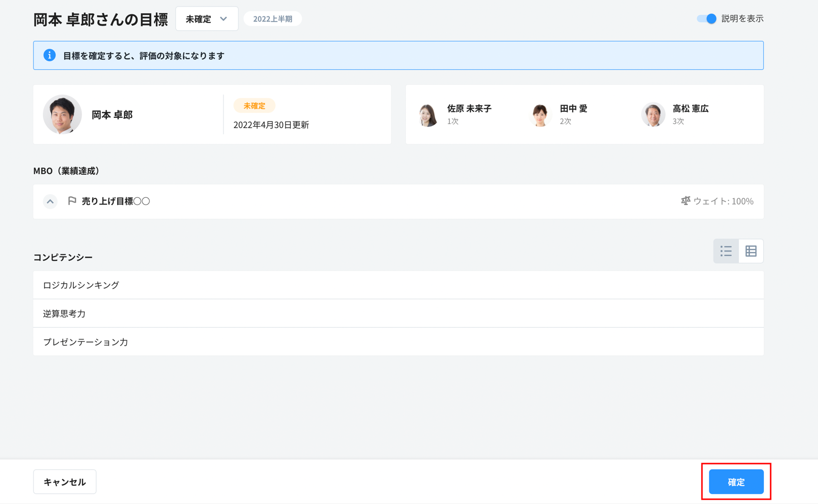Viewport: 818px width, 504px height.
Task: Switch to table view icon
Action: 751,251
